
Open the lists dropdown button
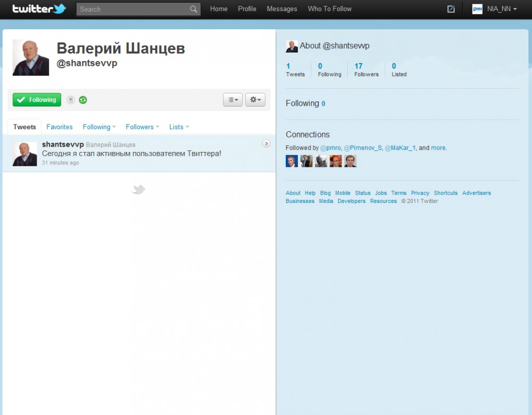[x=232, y=100]
